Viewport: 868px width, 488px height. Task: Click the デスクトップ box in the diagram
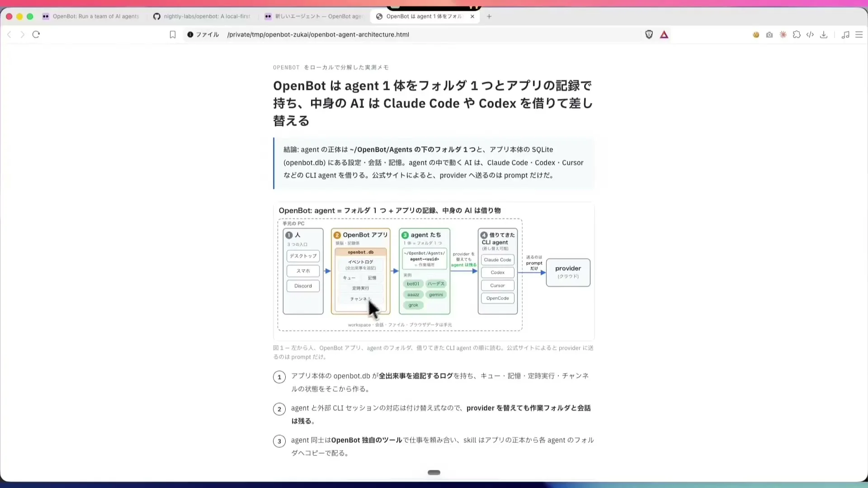pyautogui.click(x=303, y=256)
